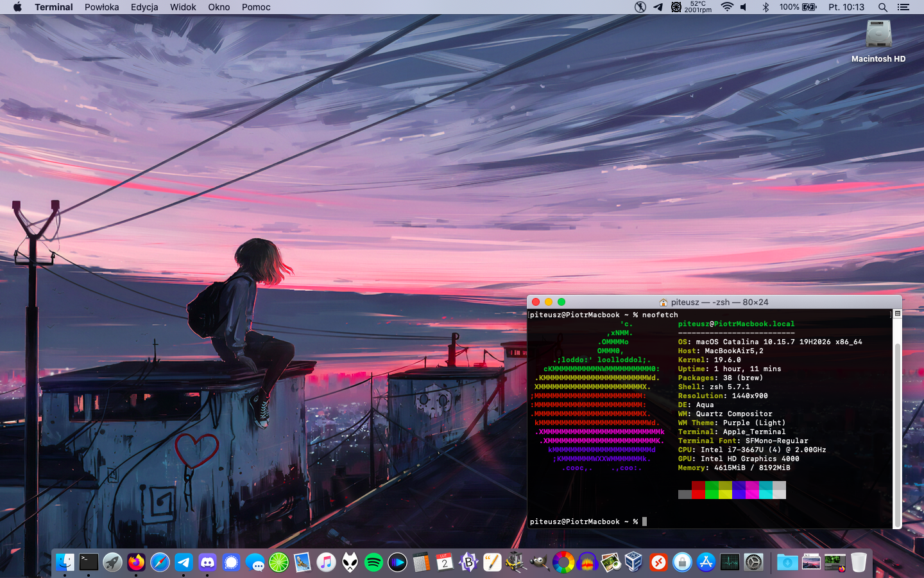The width and height of the screenshot is (924, 578).
Task: Open Pages pen icon in Dock
Action: [492, 563]
